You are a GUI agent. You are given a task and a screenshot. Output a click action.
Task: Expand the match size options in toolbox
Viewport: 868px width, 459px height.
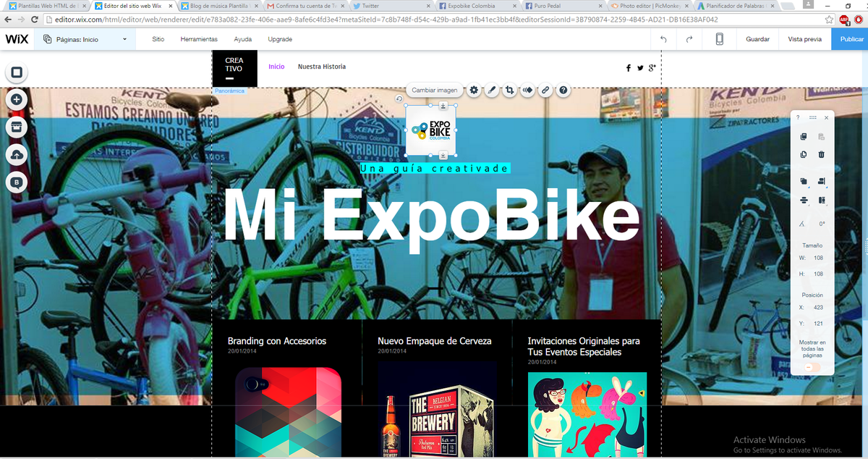click(x=822, y=200)
